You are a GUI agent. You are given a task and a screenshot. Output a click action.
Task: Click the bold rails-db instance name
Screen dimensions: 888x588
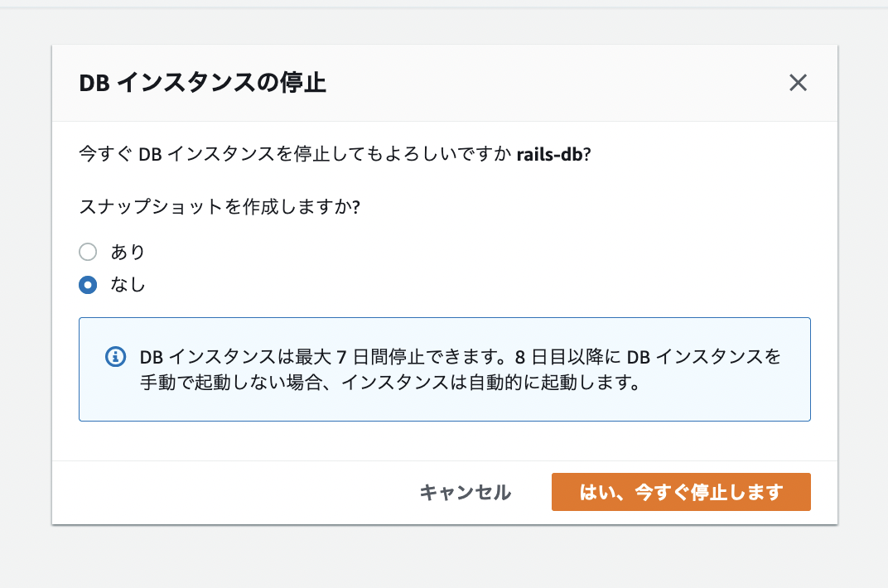pyautogui.click(x=553, y=155)
